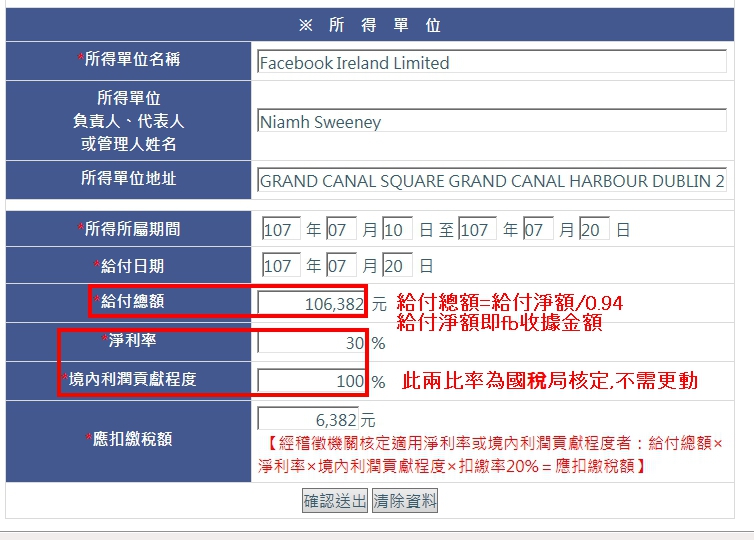Select the 境內利潤貢獻程度 field showing 100
Image resolution: width=754 pixels, height=540 pixels.
312,381
